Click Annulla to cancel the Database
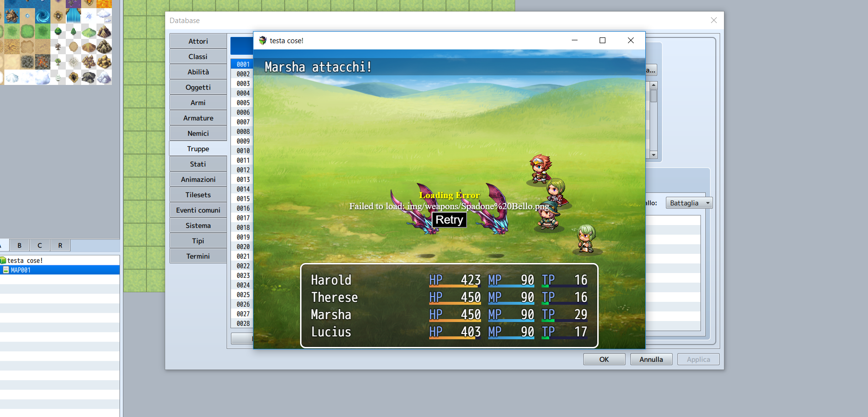 (651, 359)
